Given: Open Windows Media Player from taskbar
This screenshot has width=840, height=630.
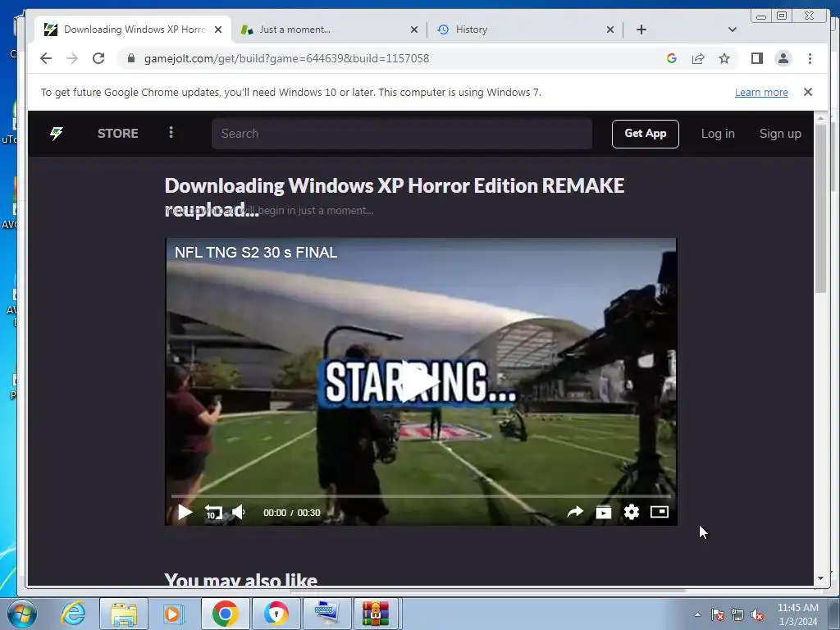Looking at the screenshot, I should [x=173, y=614].
